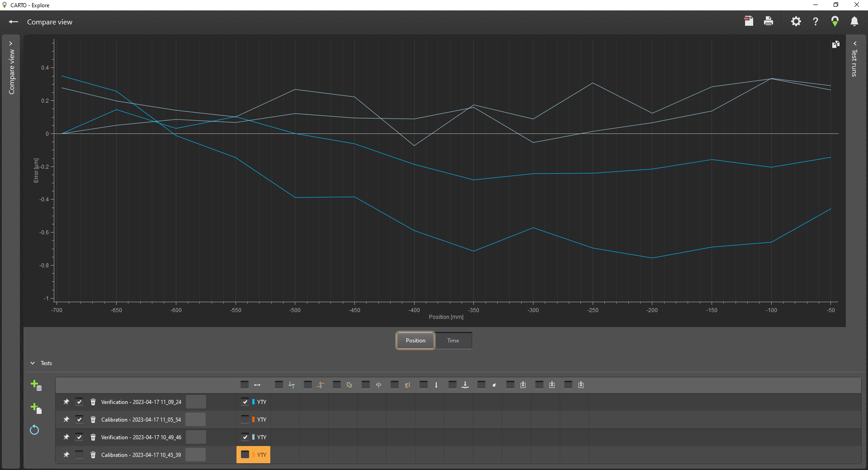Viewport: 868px width, 470px height.
Task: Go back using the left arrow
Action: [14, 22]
